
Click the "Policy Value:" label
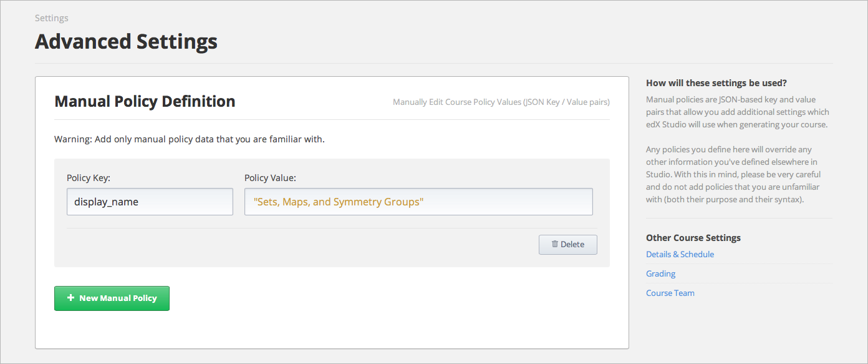tap(270, 178)
